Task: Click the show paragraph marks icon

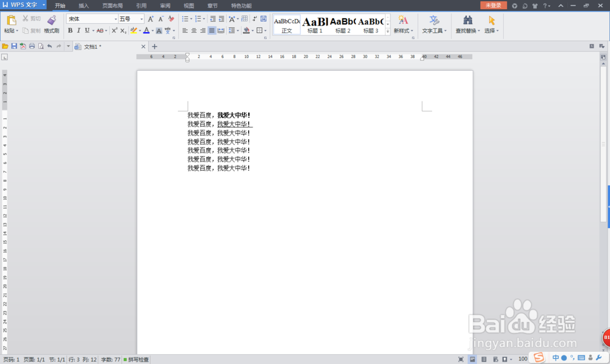Action: tap(254, 19)
